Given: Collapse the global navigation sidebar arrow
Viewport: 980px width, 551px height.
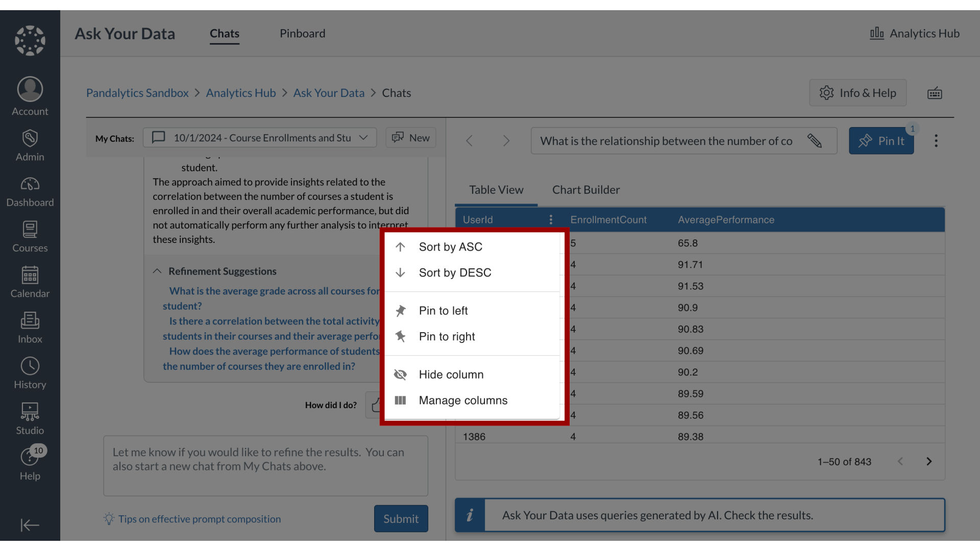Looking at the screenshot, I should (30, 525).
